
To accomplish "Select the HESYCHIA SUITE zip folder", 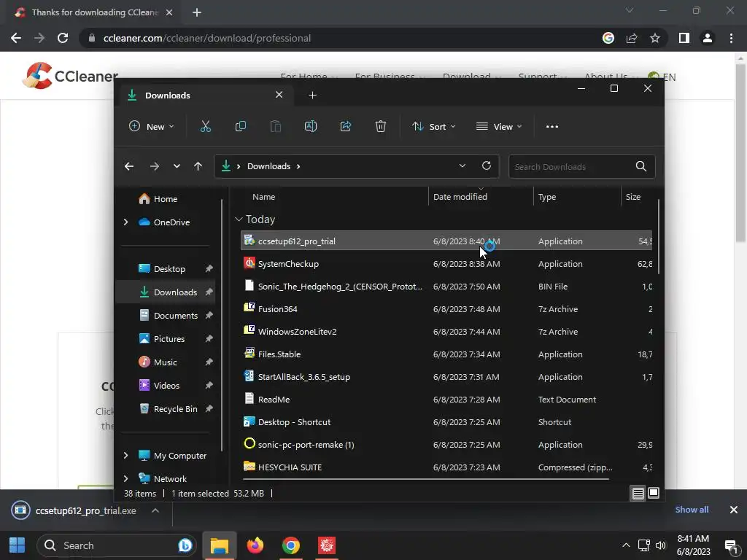I will pos(446,467).
